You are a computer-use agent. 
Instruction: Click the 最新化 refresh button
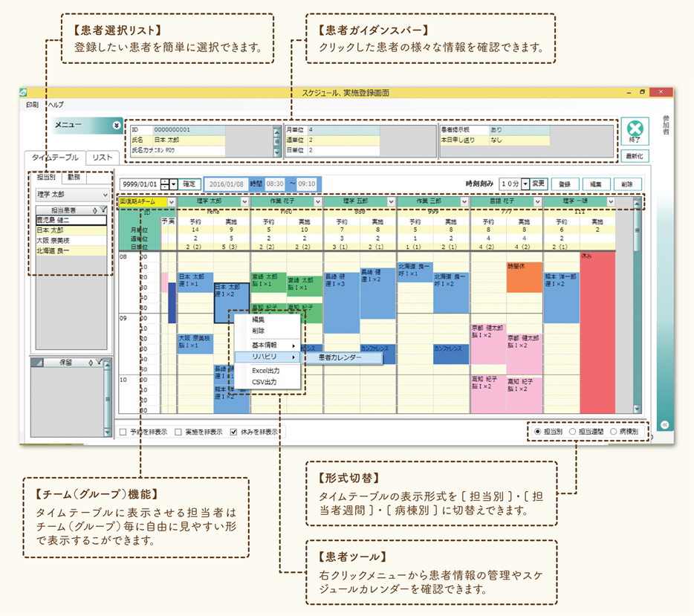pos(635,156)
